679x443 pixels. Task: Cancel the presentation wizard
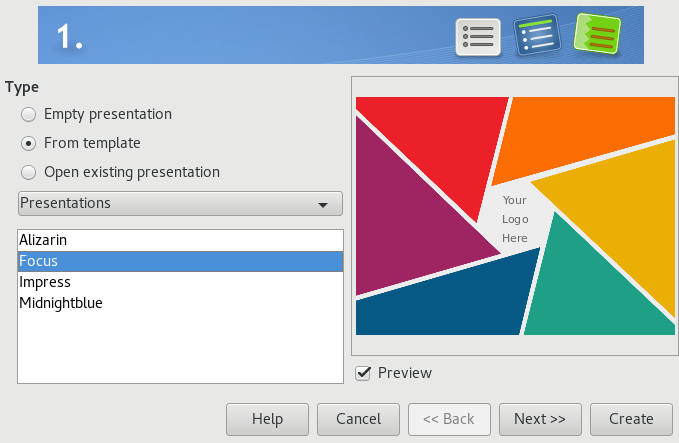[358, 419]
